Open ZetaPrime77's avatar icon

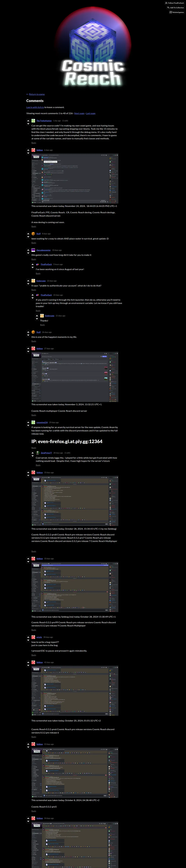pyautogui.click(x=38, y=453)
